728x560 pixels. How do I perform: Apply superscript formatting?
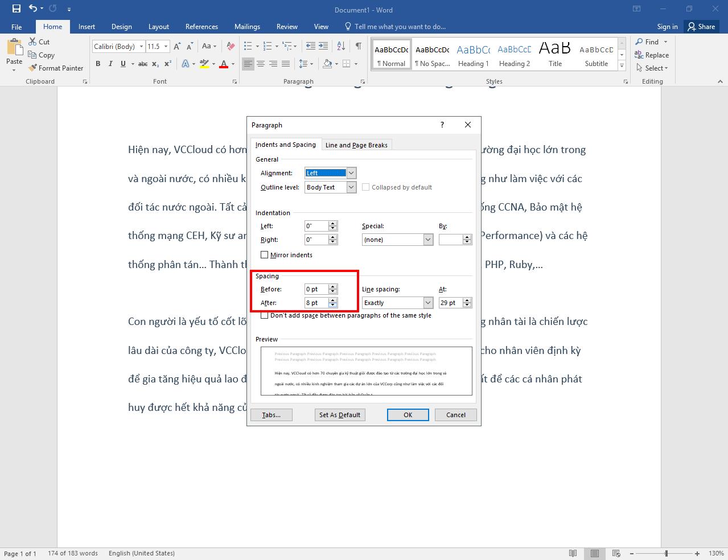[168, 64]
